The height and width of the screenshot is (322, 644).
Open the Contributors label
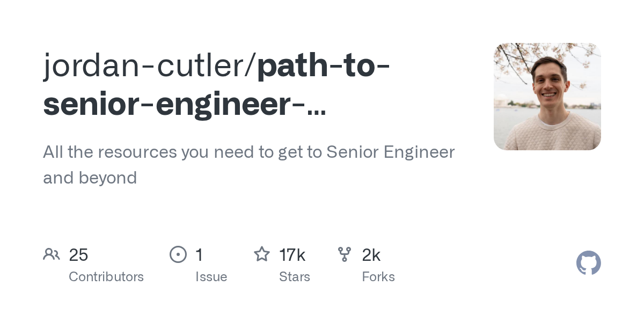pos(106,277)
